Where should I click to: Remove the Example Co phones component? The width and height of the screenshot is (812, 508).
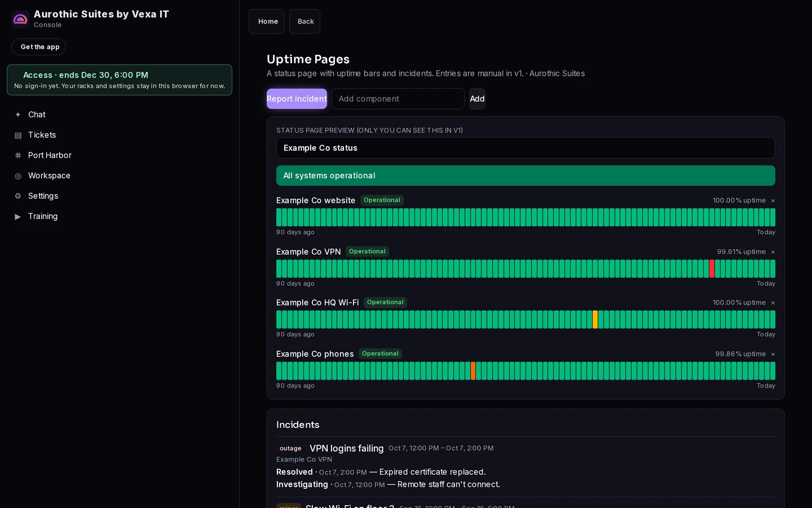[773, 354]
